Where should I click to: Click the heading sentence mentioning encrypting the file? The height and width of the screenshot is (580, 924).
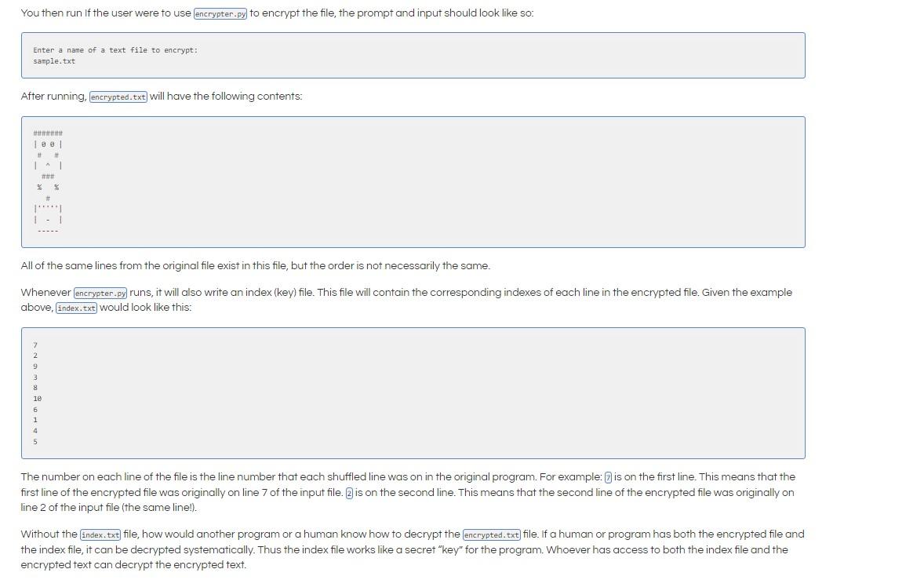(x=277, y=13)
